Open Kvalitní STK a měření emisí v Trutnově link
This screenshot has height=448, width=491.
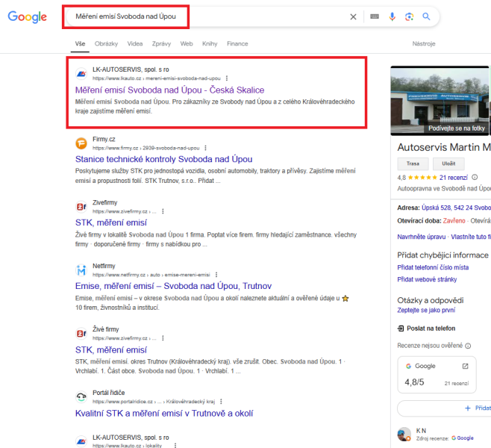[164, 414]
